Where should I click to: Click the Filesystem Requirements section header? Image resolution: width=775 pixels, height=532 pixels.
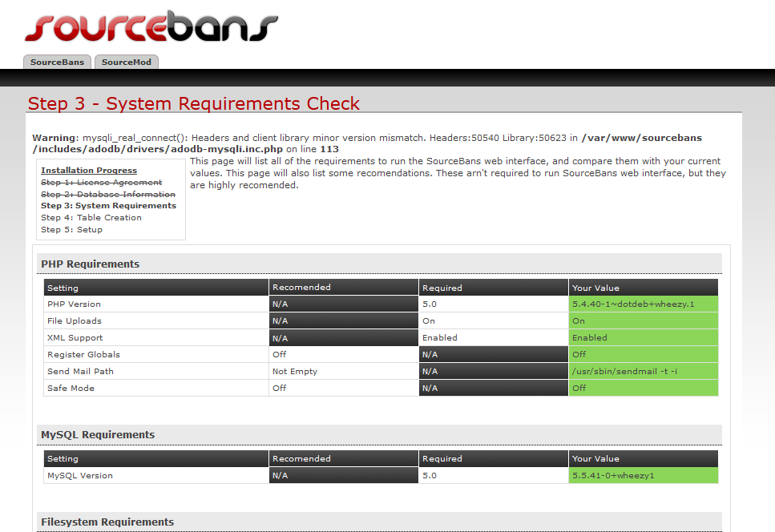(107, 522)
